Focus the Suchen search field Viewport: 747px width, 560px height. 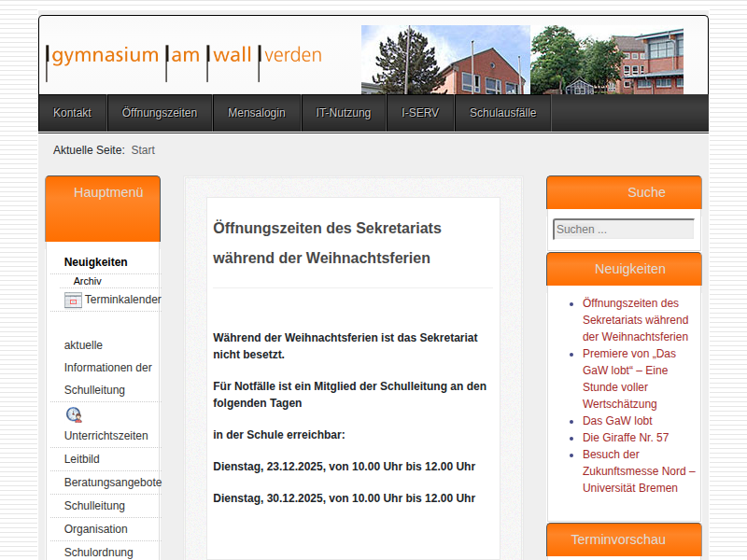click(623, 230)
